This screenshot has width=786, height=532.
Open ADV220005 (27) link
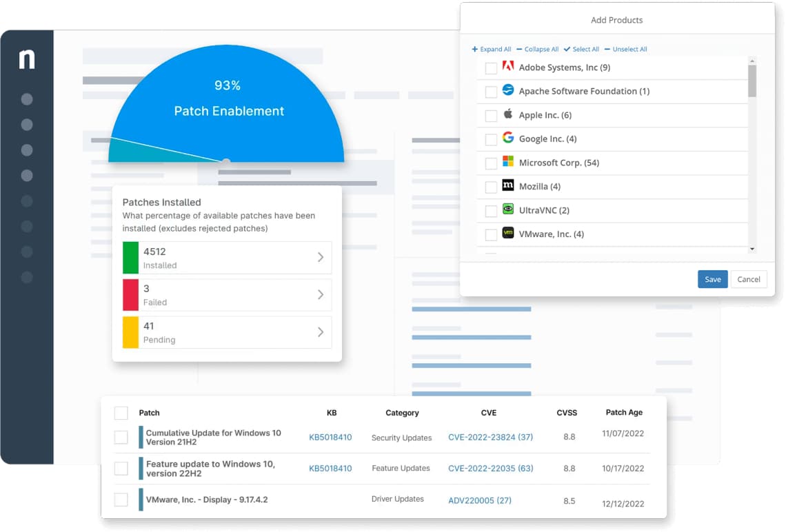[x=480, y=500]
